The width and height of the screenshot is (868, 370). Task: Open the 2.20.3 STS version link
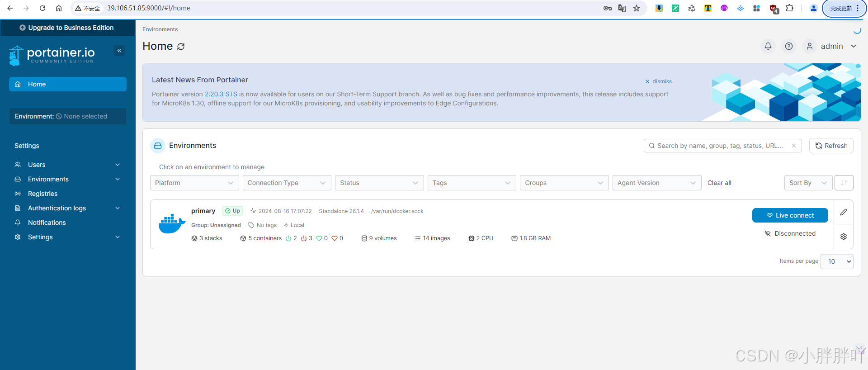tap(221, 94)
